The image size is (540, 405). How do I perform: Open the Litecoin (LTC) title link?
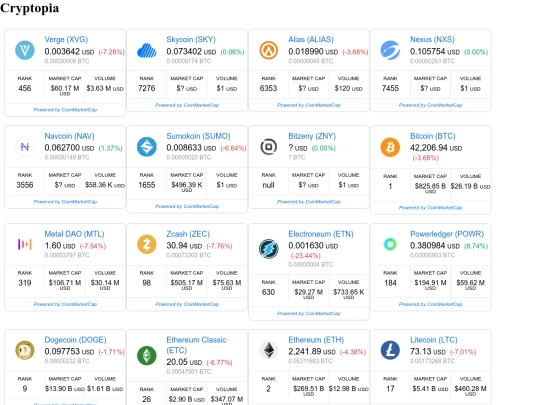coord(434,340)
